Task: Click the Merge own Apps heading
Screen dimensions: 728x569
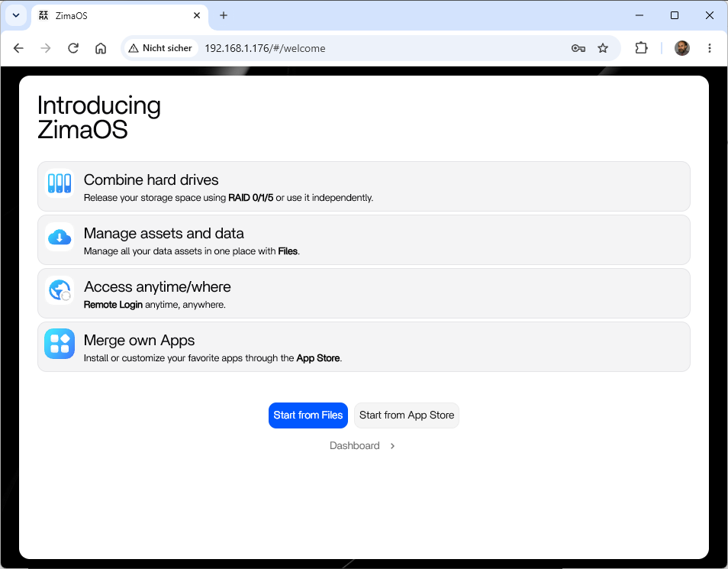Action: (x=139, y=341)
